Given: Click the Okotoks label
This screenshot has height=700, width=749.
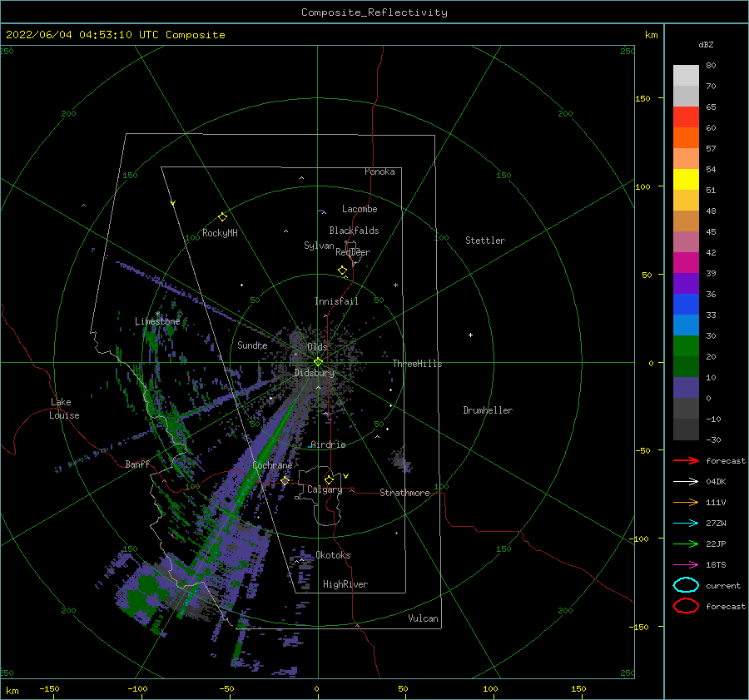Looking at the screenshot, I should (333, 555).
